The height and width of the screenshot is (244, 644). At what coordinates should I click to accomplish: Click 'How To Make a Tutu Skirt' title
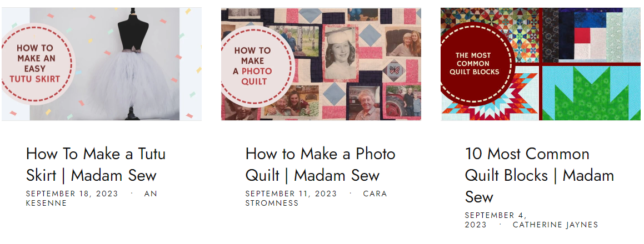point(96,165)
